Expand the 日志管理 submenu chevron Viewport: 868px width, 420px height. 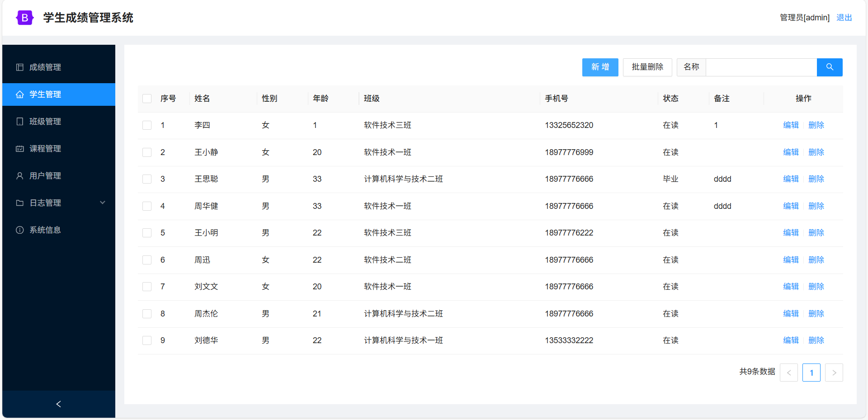[103, 203]
